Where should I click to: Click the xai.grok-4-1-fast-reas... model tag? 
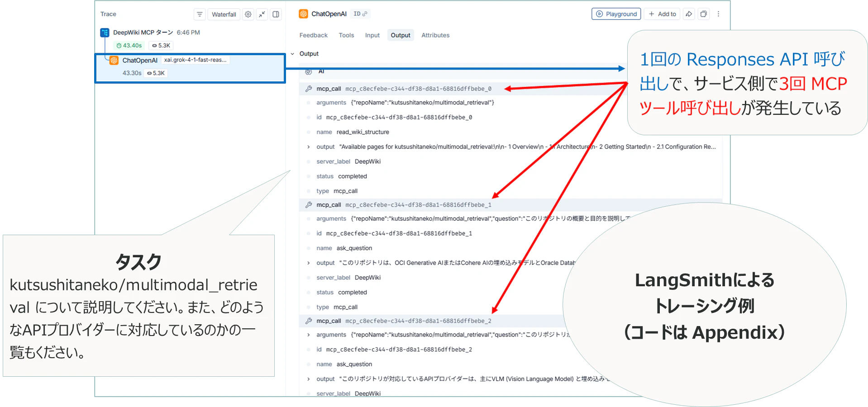click(x=195, y=60)
